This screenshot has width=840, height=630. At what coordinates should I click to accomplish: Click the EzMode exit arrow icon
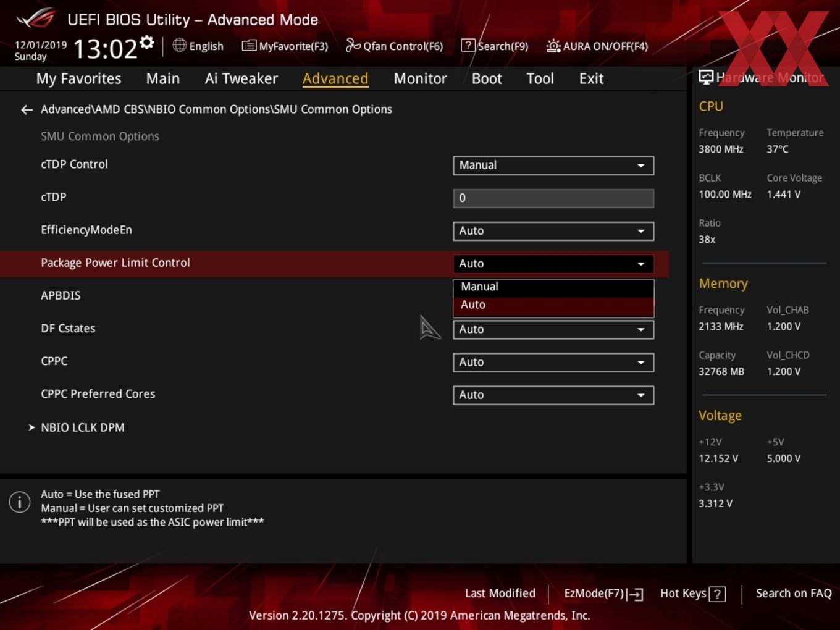point(636,594)
